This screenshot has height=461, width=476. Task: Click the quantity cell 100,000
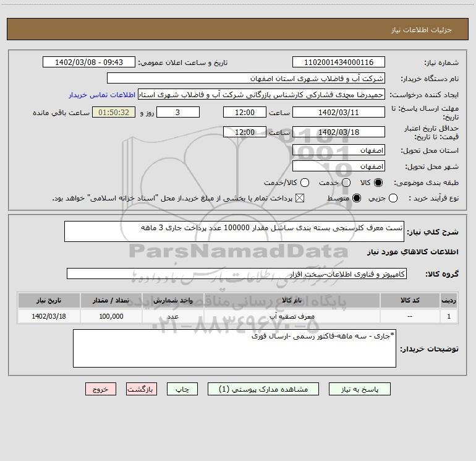[x=111, y=316]
